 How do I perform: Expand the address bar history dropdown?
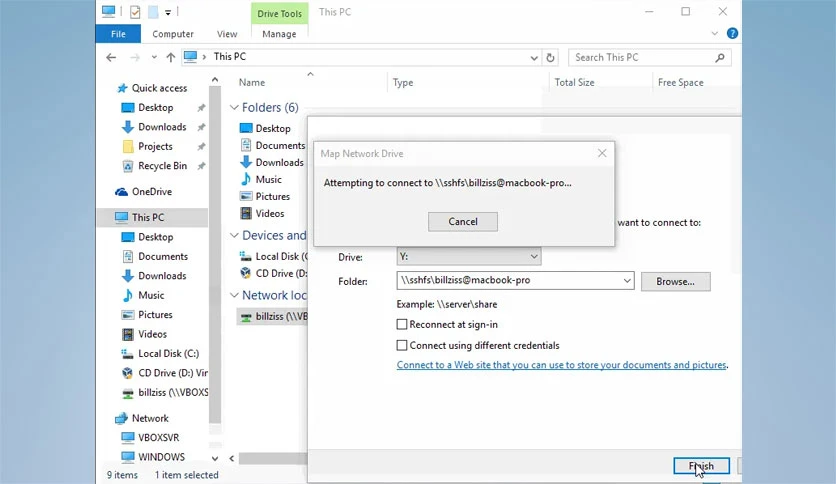(534, 58)
